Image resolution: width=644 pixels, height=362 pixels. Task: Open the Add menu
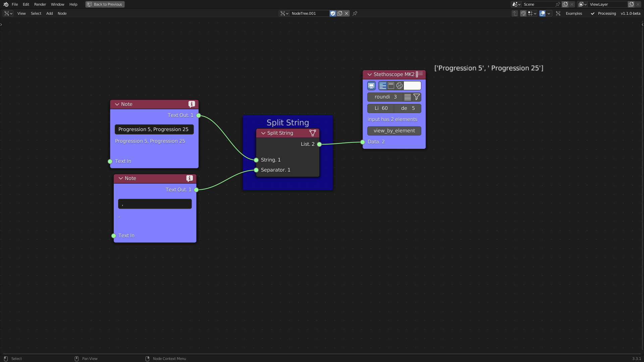49,13
